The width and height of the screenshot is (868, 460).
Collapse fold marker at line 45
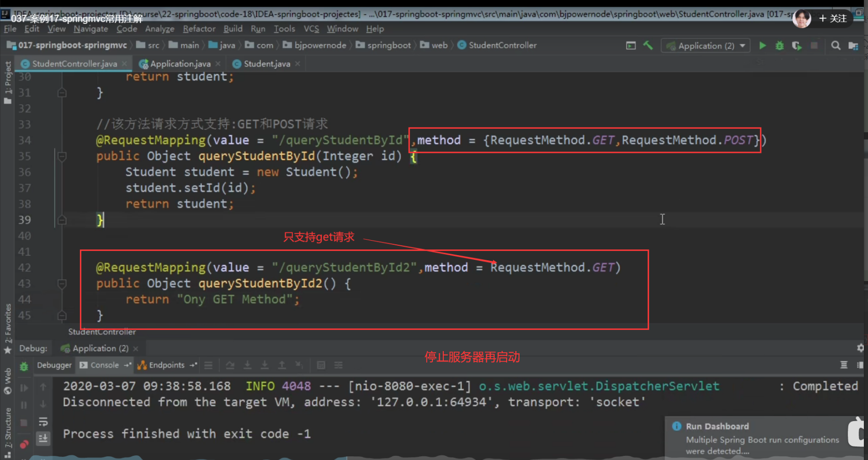point(62,315)
